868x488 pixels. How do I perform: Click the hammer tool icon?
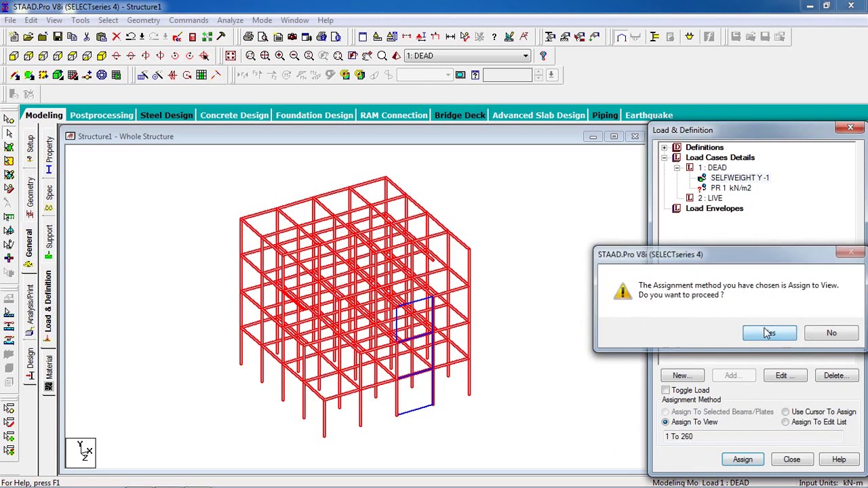(x=221, y=37)
